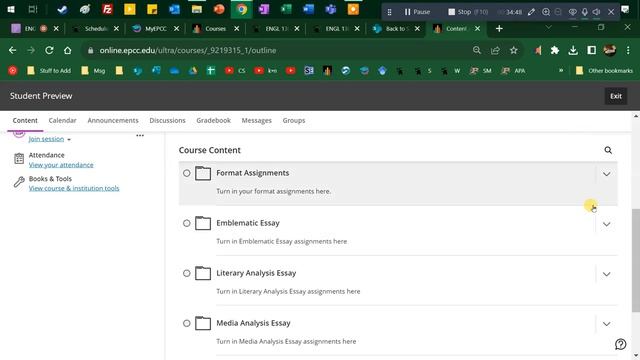Click View course & institution tools link
The image size is (640, 360).
point(74,188)
